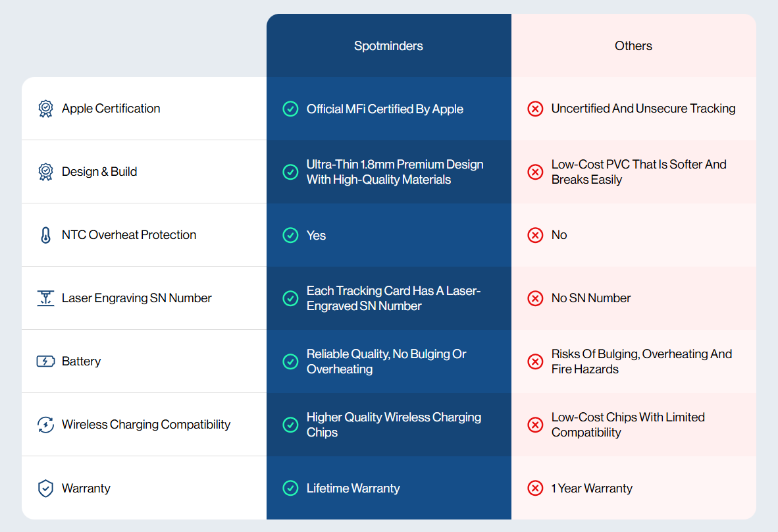This screenshot has height=532, width=778.
Task: Click red X next to 1 Year Warranty
Action: [535, 489]
